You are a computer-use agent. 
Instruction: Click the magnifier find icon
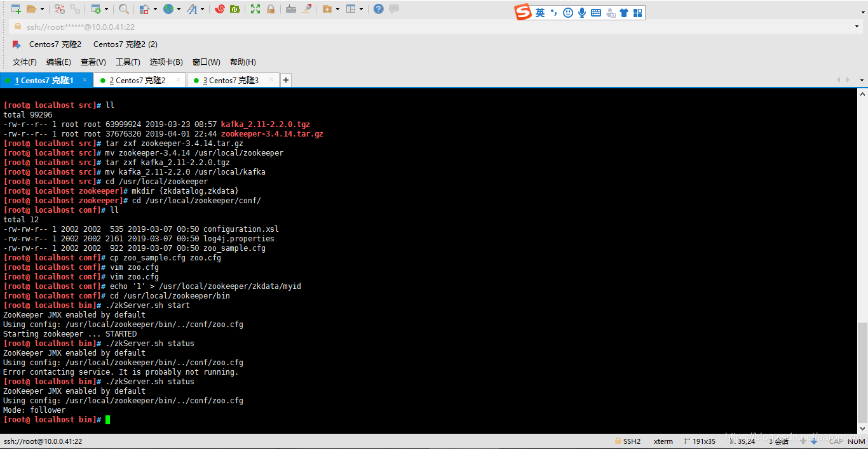[124, 9]
